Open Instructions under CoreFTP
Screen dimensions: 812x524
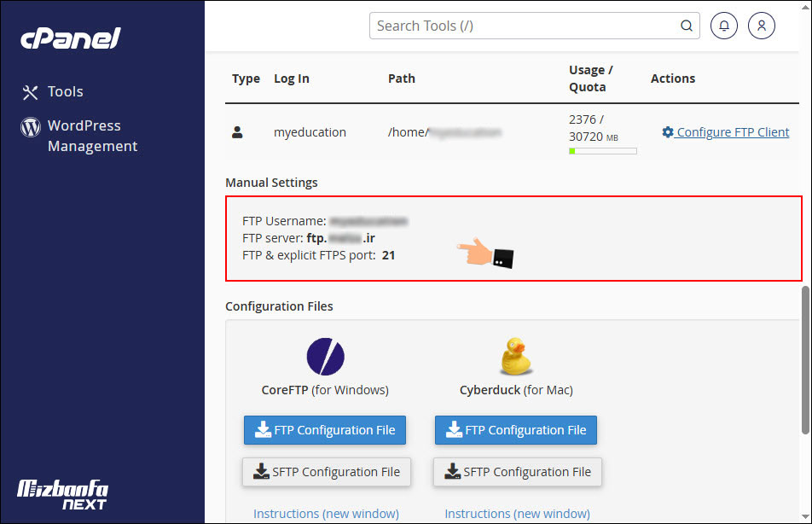coord(327,513)
